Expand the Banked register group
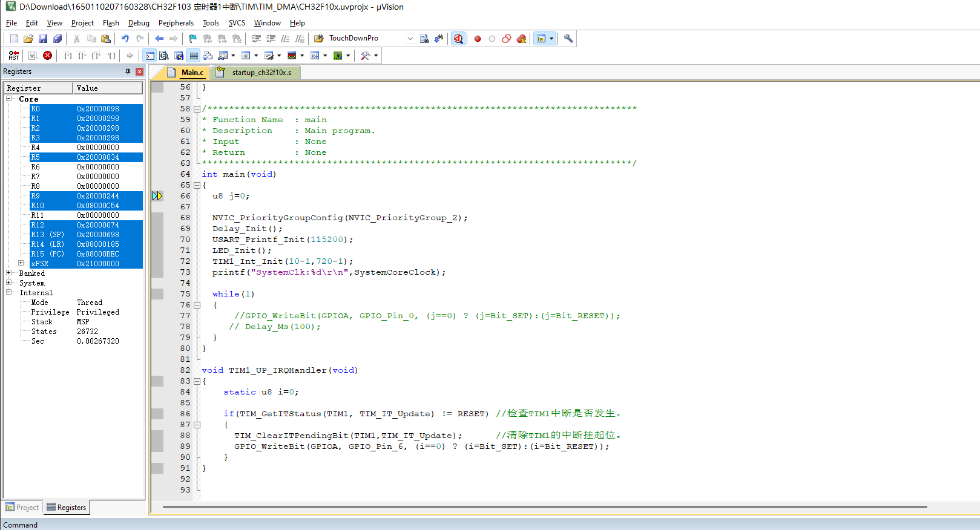 pos(9,273)
